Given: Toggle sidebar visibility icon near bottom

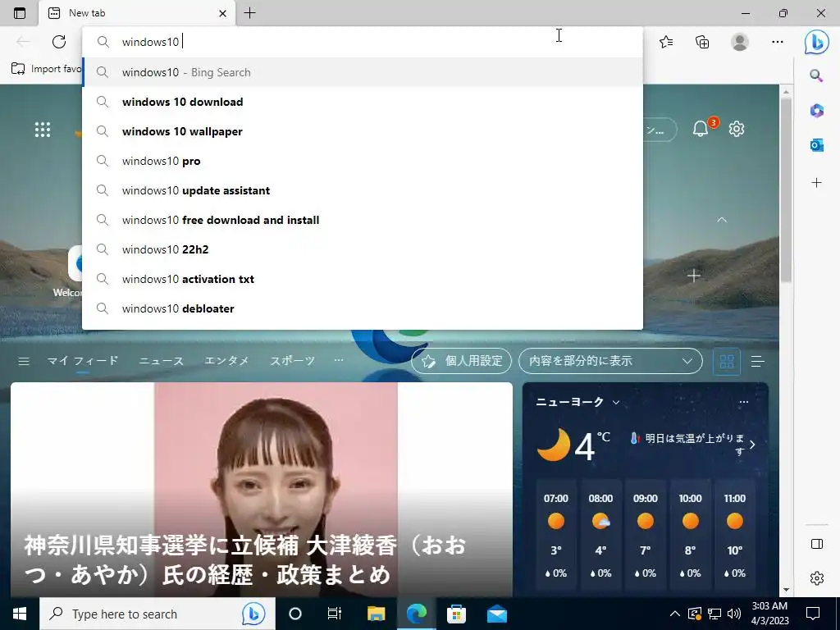Looking at the screenshot, I should pos(816,545).
